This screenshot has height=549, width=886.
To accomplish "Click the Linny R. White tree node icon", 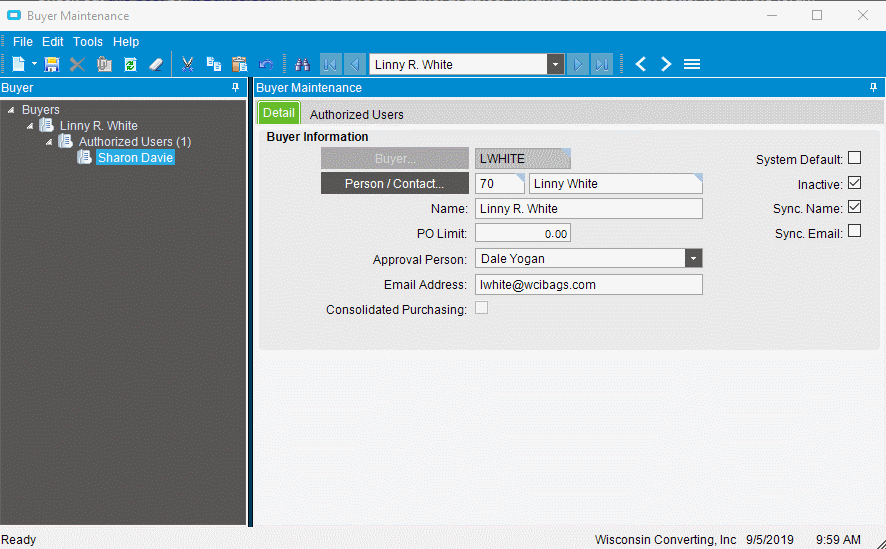I will (x=46, y=125).
